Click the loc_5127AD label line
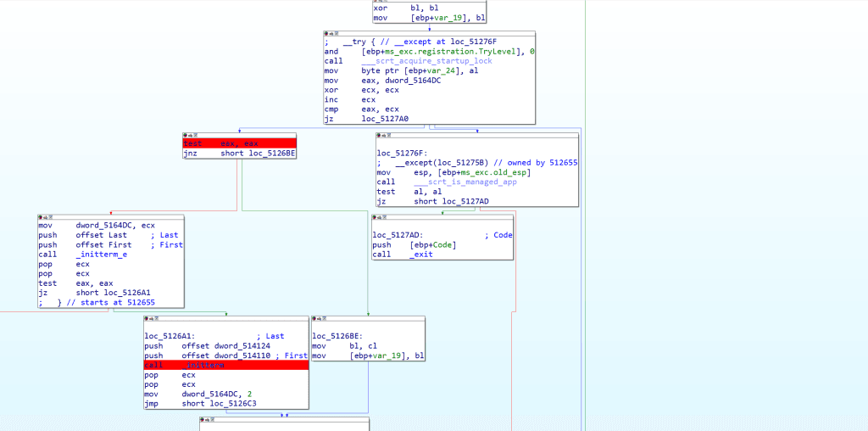 (442, 235)
